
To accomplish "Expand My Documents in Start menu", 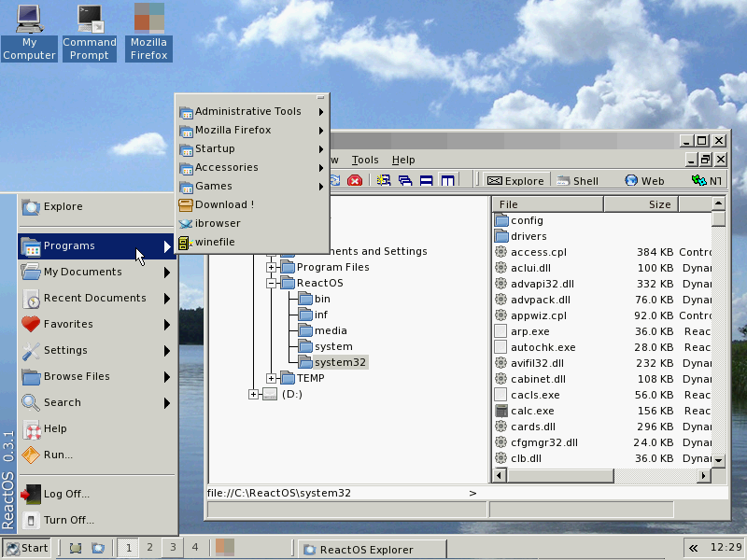I will (96, 272).
